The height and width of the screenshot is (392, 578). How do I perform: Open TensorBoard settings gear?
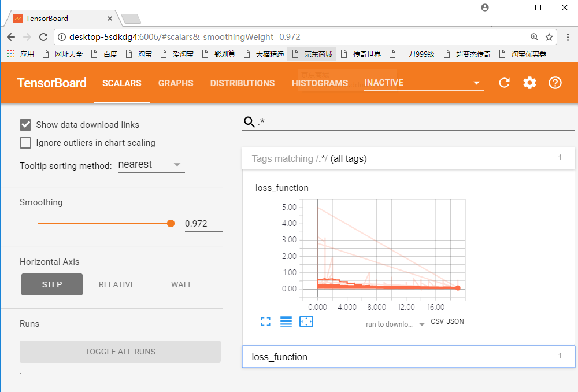pos(529,83)
